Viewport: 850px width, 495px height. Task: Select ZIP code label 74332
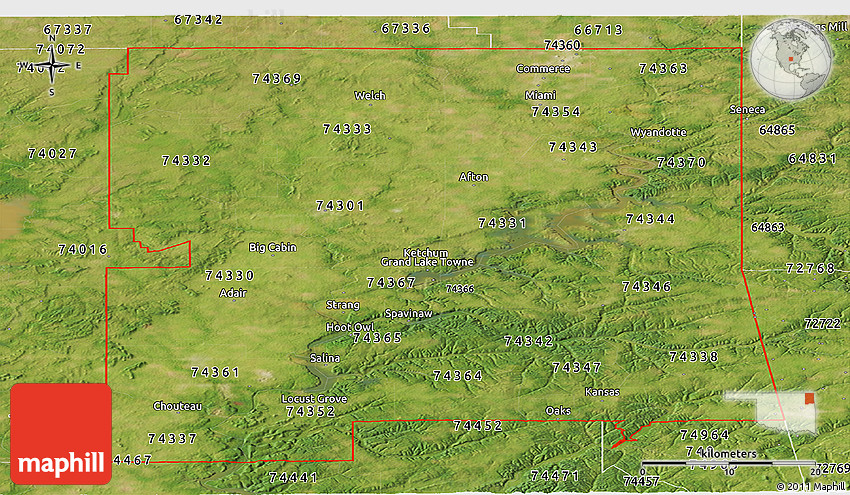186,160
